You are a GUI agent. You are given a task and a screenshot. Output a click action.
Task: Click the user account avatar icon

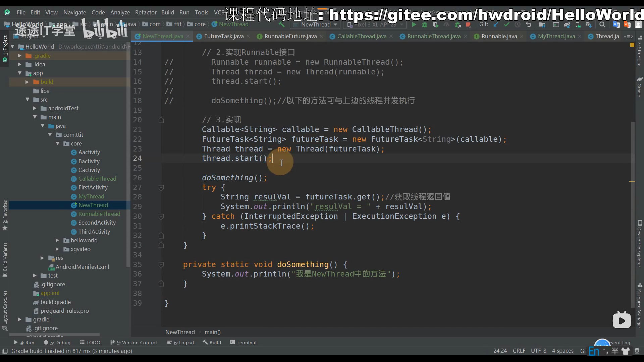tap(638, 24)
